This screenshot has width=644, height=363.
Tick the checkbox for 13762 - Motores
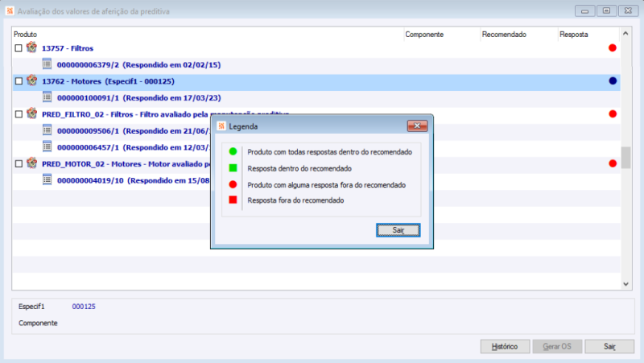point(19,81)
